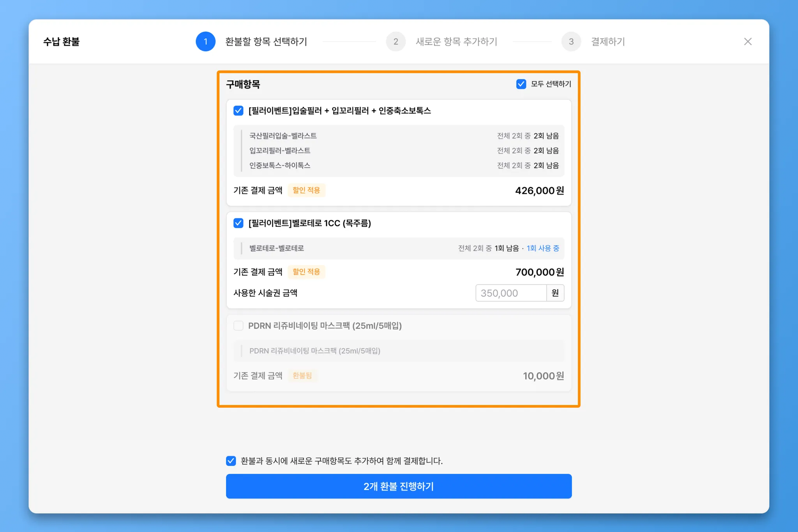The width and height of the screenshot is (798, 532).
Task: Click step 3 circle indicator
Action: tap(571, 42)
